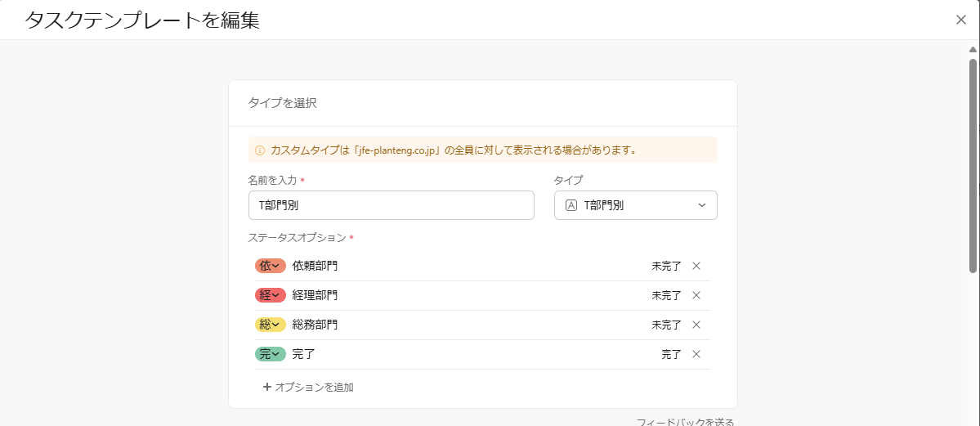Delete the 完了 status option
The image size is (980, 426).
pyautogui.click(x=696, y=354)
